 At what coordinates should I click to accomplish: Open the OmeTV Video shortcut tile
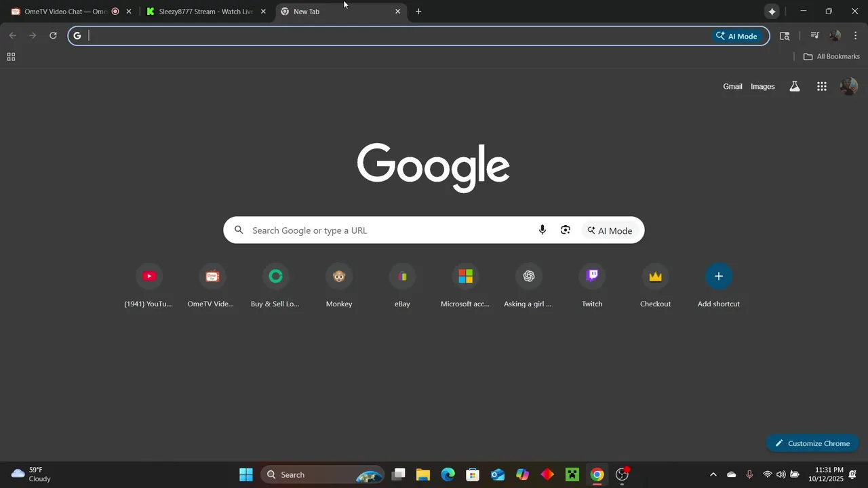click(212, 285)
